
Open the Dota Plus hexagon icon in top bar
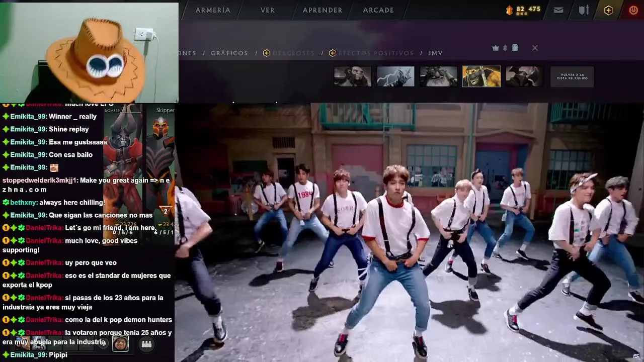(x=609, y=10)
